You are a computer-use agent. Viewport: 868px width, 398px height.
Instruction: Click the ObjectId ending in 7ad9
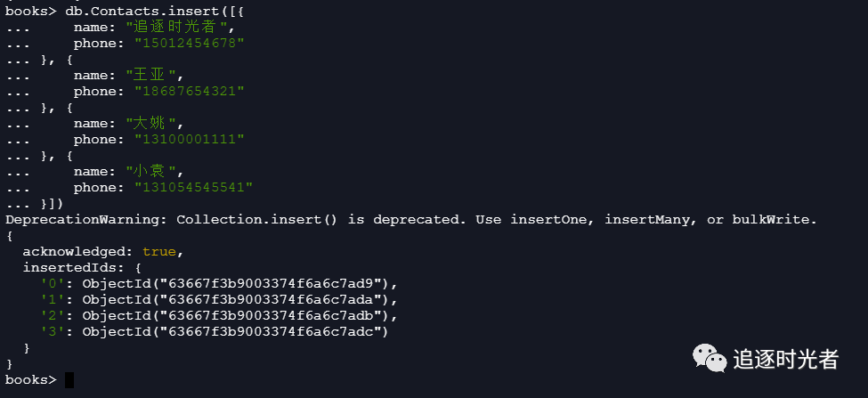[x=239, y=283]
